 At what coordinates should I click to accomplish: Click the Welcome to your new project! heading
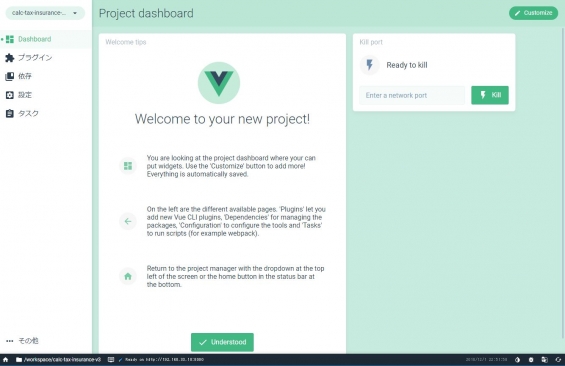[222, 119]
